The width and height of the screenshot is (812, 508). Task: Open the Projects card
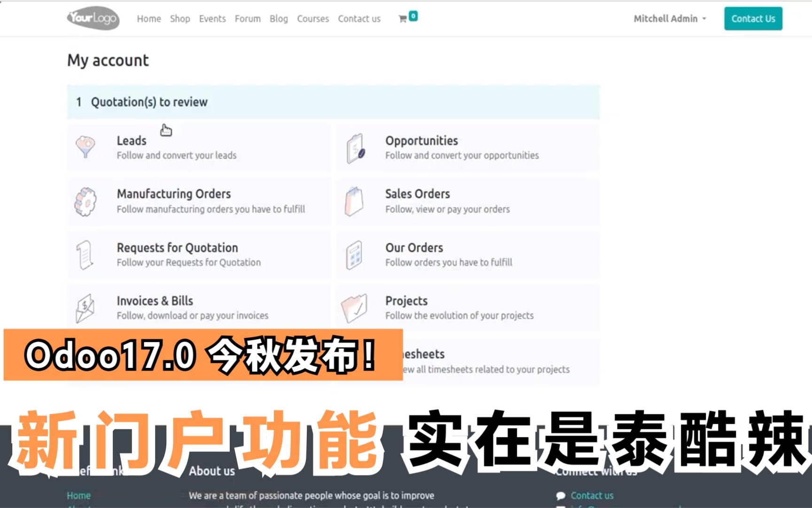[468, 308]
